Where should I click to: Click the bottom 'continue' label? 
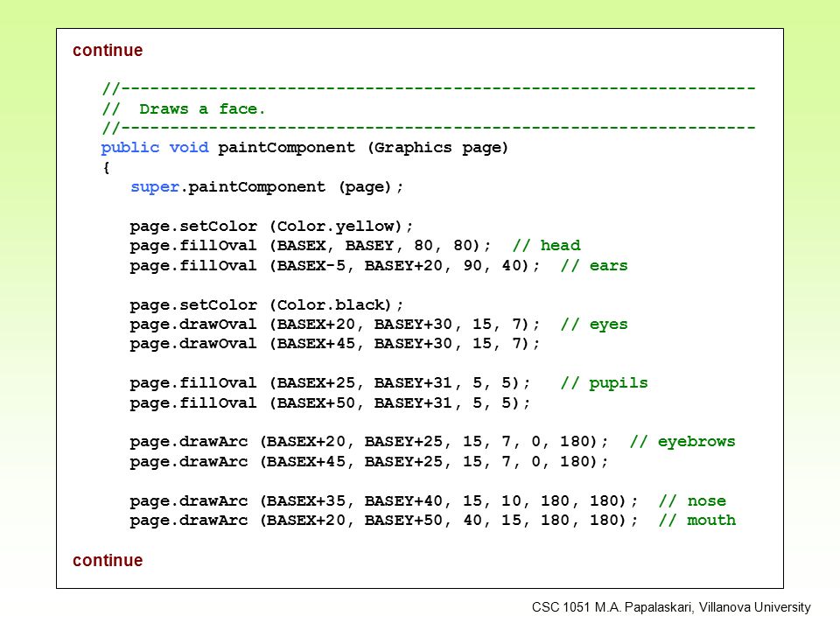[108, 560]
